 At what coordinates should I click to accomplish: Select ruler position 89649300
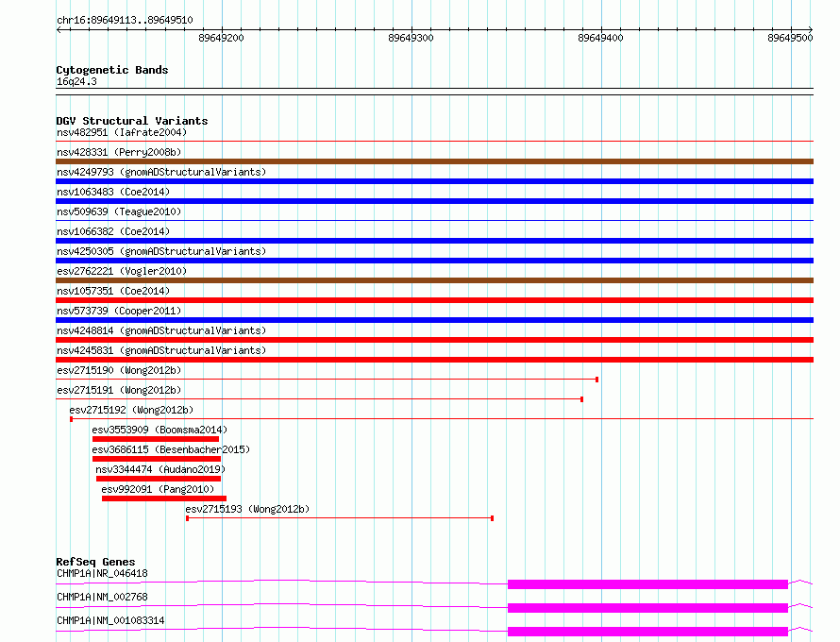[411, 38]
